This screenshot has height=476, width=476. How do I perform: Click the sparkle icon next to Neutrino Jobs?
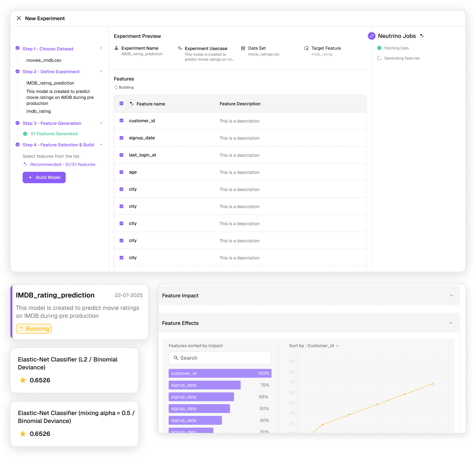[422, 36]
